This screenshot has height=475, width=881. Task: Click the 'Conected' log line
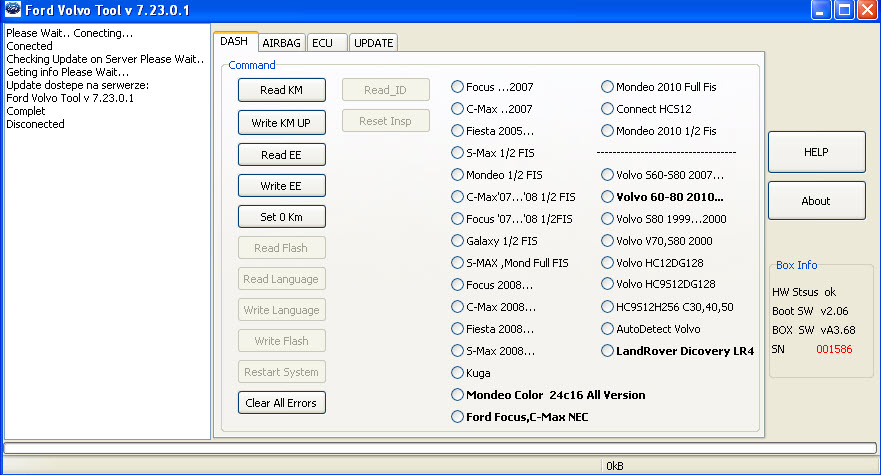click(x=29, y=46)
